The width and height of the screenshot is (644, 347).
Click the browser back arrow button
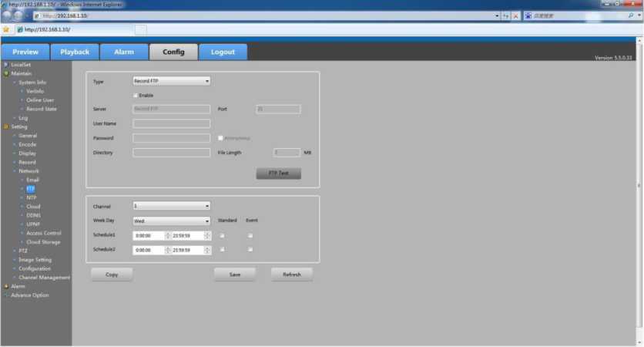tap(7, 15)
